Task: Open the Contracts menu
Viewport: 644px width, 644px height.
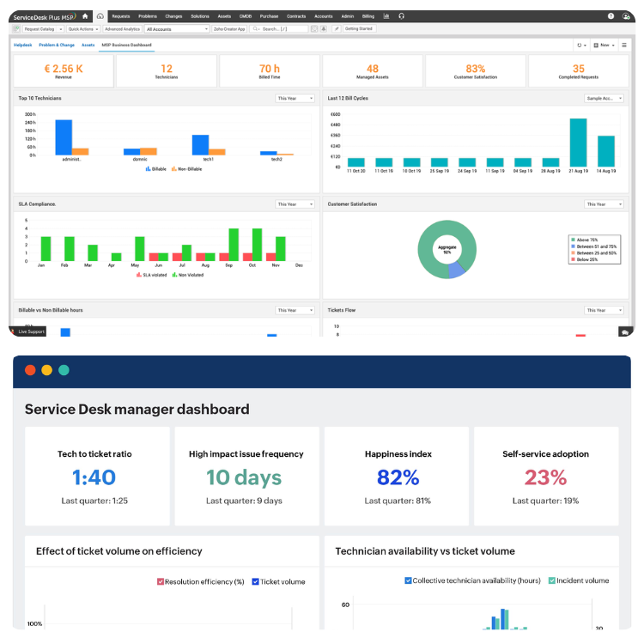Action: pyautogui.click(x=295, y=15)
